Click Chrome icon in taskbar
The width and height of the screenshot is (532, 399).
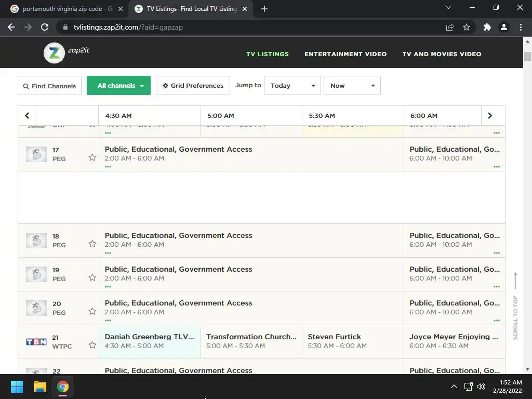click(x=62, y=387)
